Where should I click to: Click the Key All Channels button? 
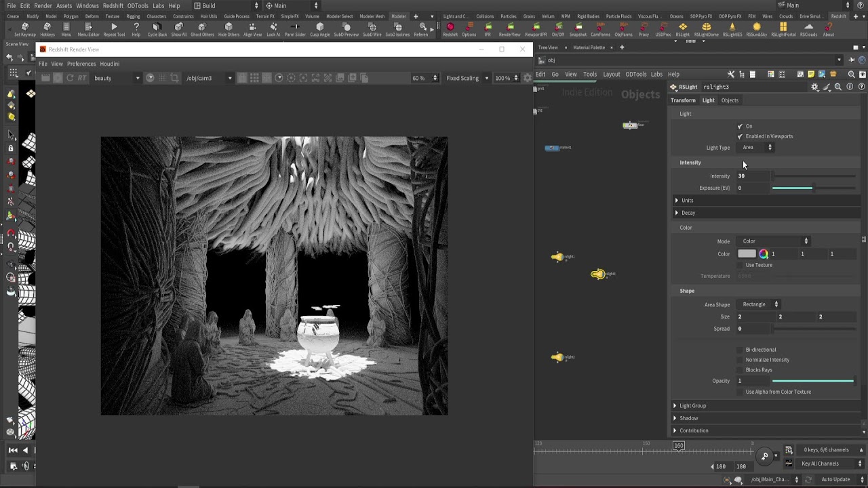click(831, 464)
